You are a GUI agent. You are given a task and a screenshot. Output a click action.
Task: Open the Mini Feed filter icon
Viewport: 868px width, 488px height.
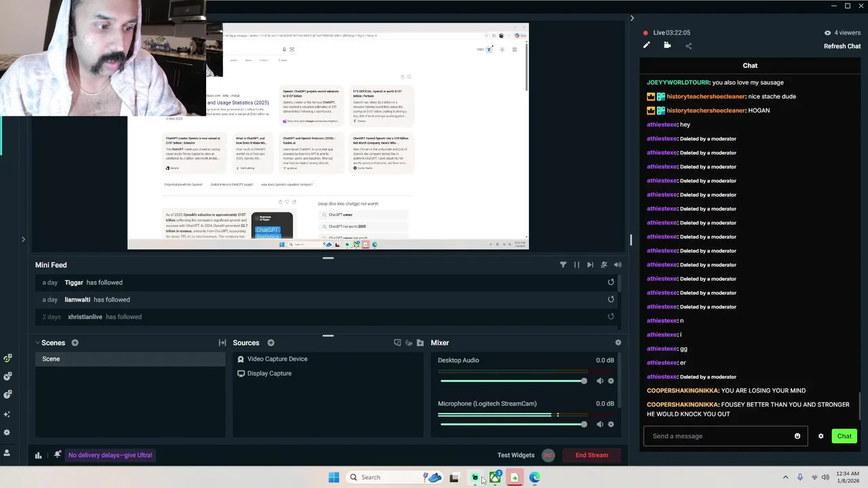[563, 265]
